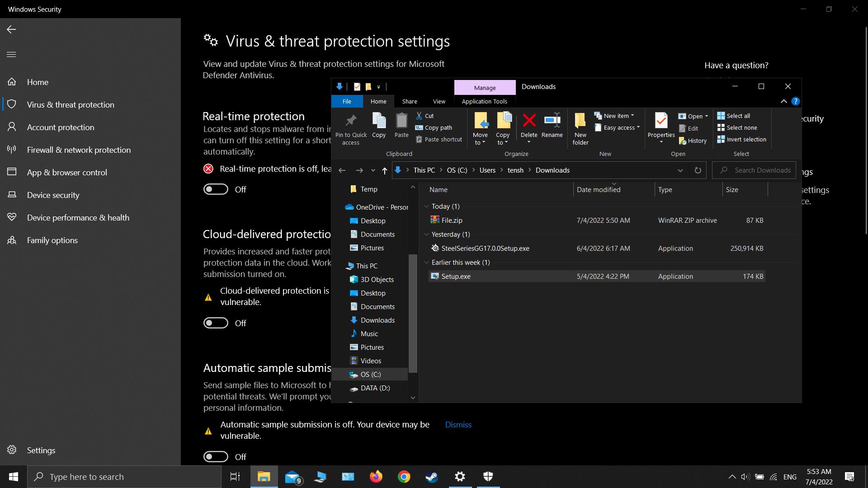The width and height of the screenshot is (868, 488).
Task: Click the Up directory arrow
Action: pos(384,170)
